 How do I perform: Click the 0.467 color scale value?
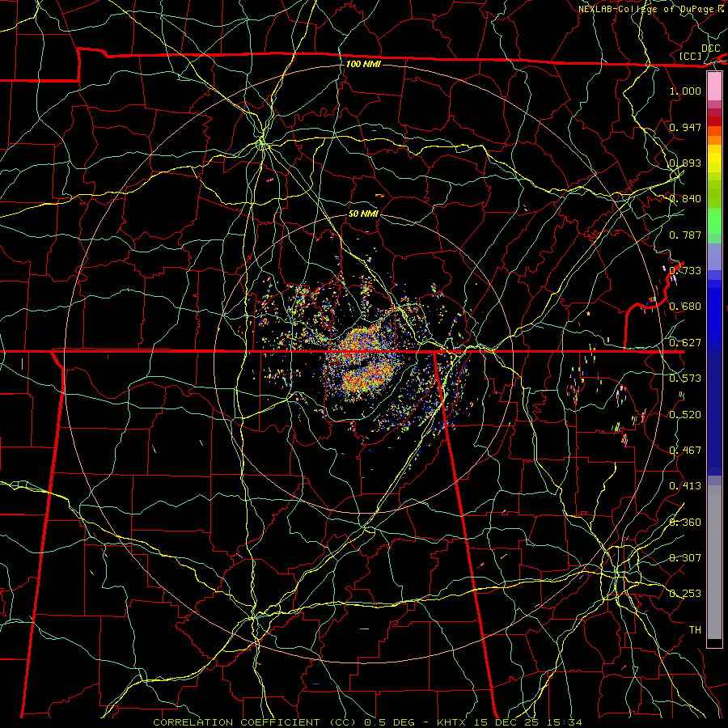pos(685,451)
